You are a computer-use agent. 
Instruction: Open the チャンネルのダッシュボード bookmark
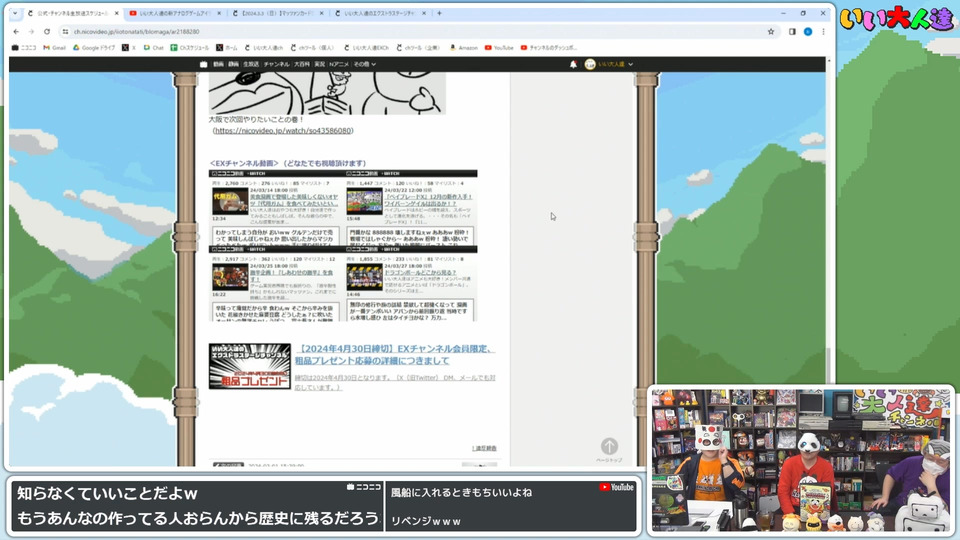click(549, 47)
